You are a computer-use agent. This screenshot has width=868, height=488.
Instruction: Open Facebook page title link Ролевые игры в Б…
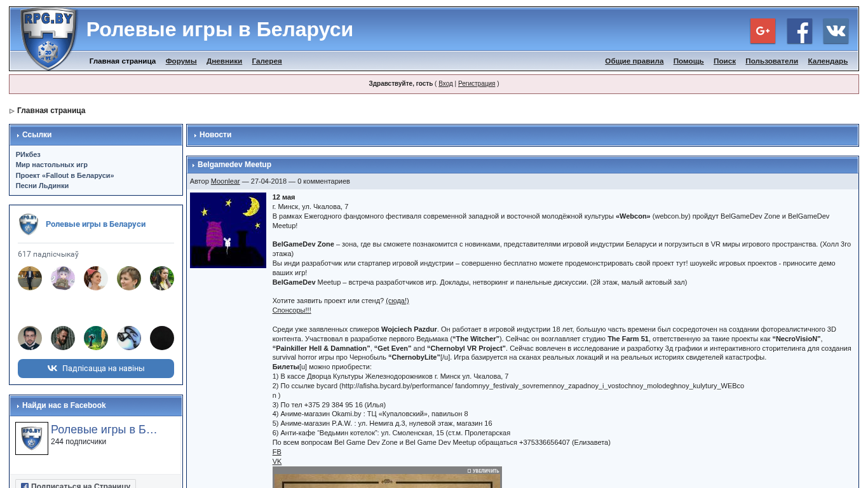[x=104, y=430]
